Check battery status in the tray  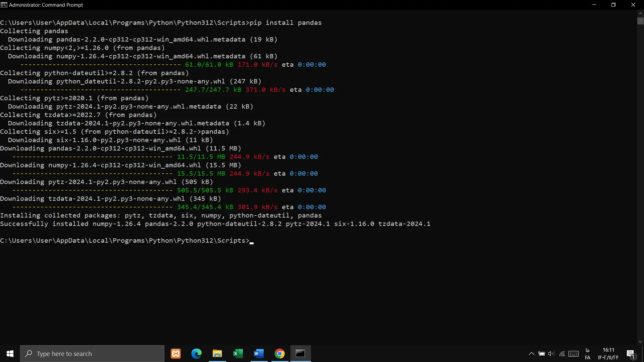pos(541,354)
